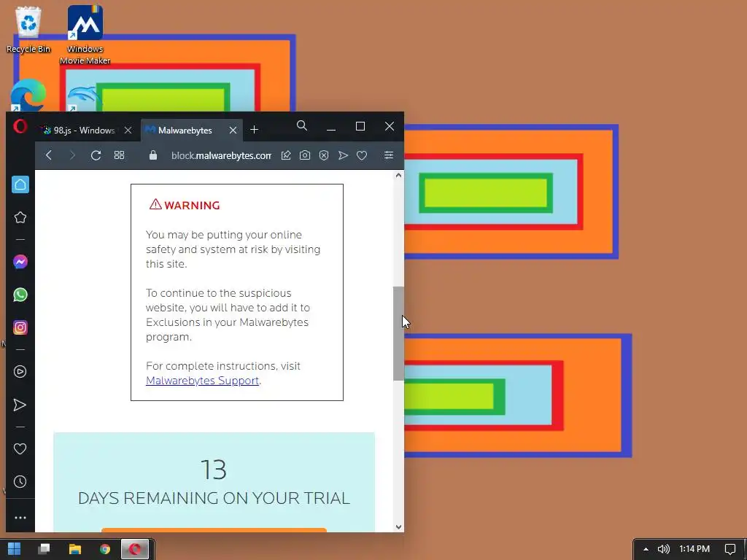Select the Windows Movie Maker desktop shortcut
The image size is (747, 560).
(x=85, y=35)
